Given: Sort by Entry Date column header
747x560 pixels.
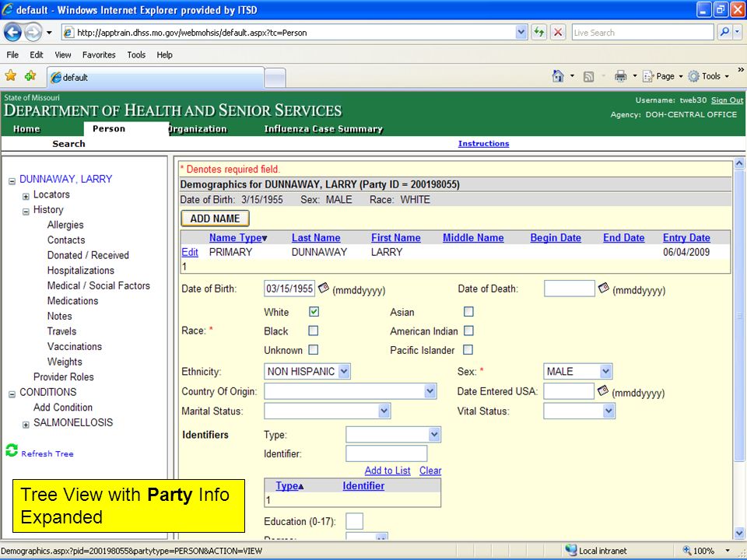Looking at the screenshot, I should (686, 238).
